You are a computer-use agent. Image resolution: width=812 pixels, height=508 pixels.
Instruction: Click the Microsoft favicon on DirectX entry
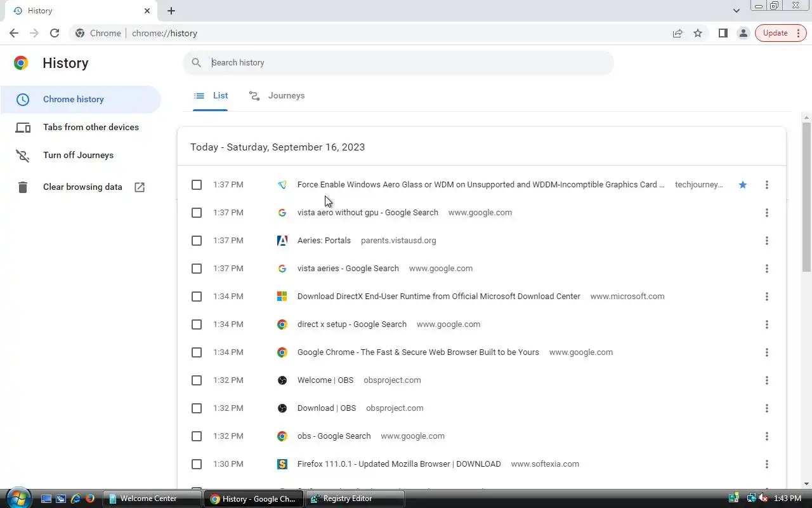tap(282, 297)
